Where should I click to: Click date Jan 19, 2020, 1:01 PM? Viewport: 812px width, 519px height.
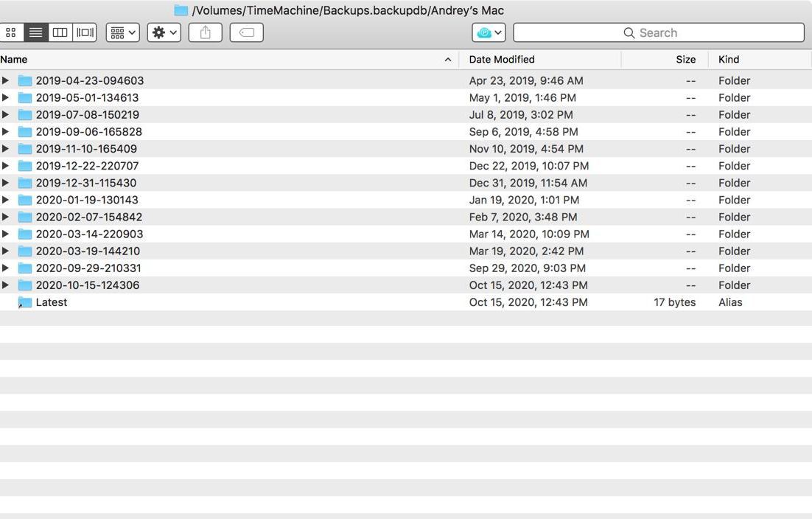[524, 200]
